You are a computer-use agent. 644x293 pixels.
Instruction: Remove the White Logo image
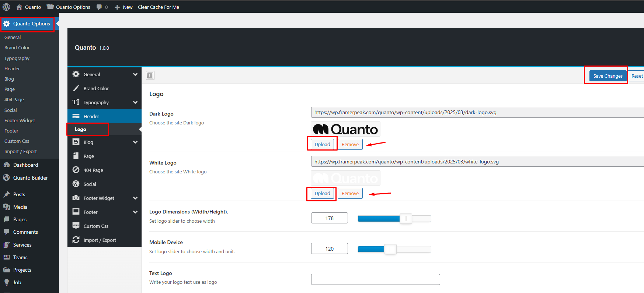350,193
